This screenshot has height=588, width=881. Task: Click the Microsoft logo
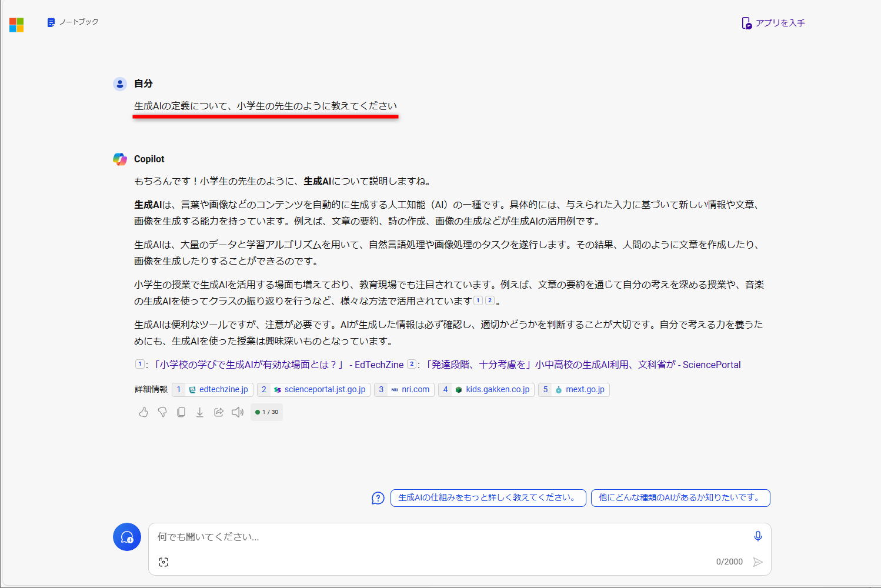(x=16, y=25)
